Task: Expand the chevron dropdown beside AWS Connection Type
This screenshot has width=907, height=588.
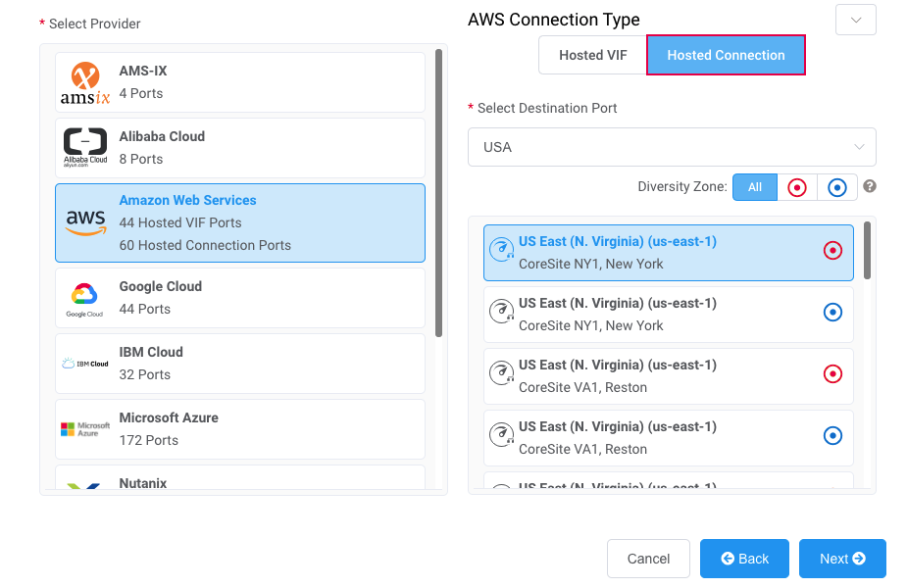Action: pos(855,20)
